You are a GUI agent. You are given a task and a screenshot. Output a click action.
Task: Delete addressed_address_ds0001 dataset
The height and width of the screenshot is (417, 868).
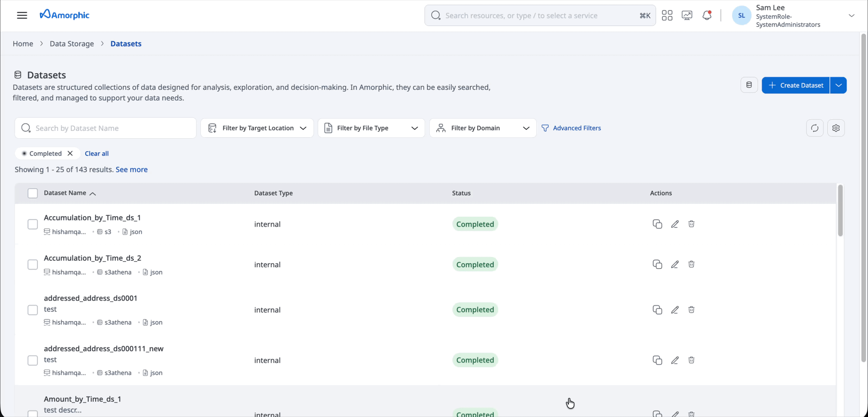tap(691, 310)
